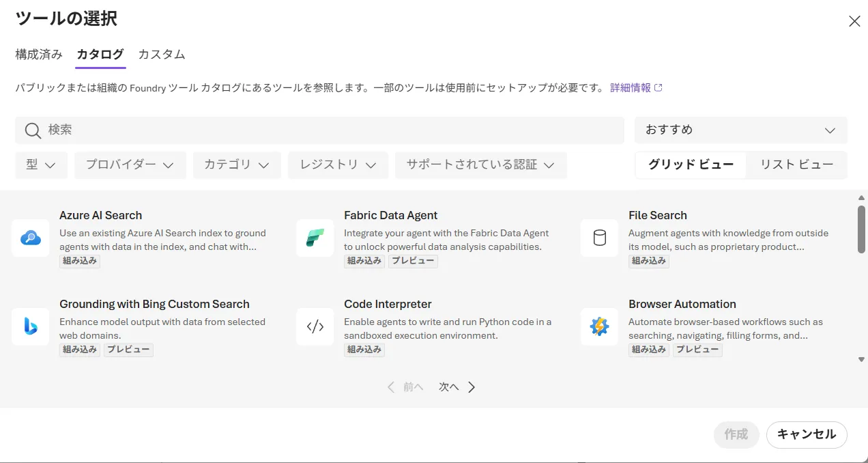868x463 pixels.
Task: Select the Browser Automation title
Action: tap(682, 304)
